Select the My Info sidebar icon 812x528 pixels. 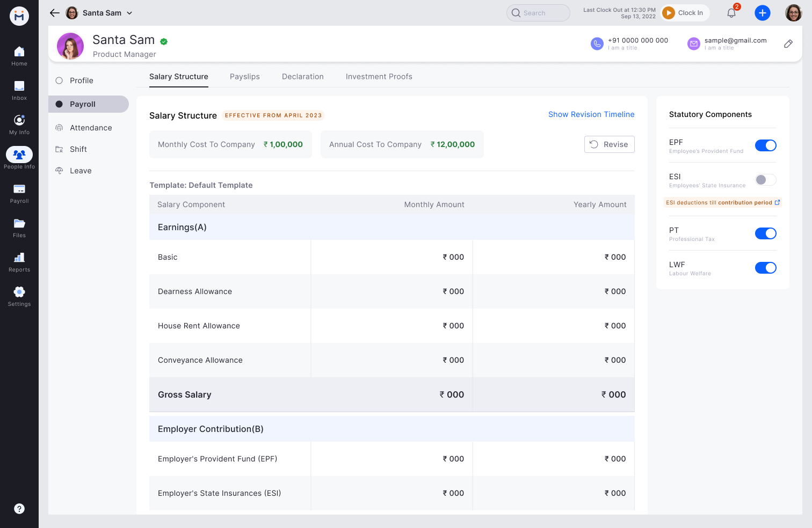click(19, 124)
